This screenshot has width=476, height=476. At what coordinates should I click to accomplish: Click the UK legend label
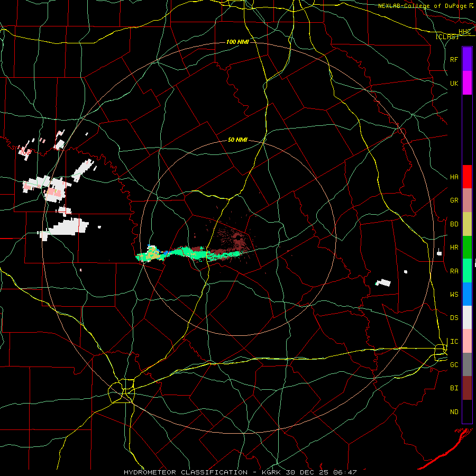(x=454, y=83)
